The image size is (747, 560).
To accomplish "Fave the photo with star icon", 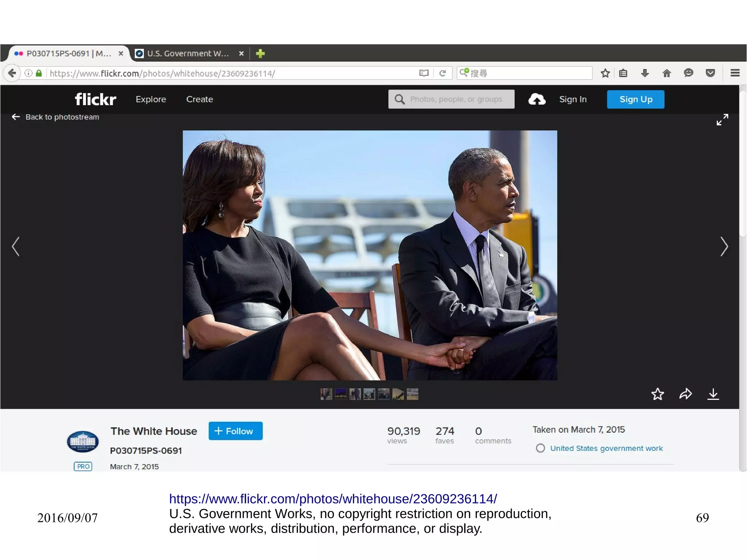I will pyautogui.click(x=658, y=394).
